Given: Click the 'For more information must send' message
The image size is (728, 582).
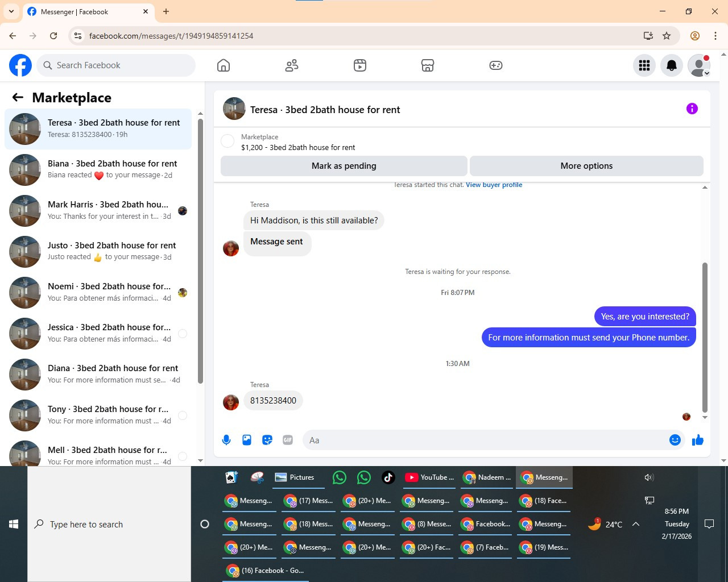Looking at the screenshot, I should click(x=589, y=338).
